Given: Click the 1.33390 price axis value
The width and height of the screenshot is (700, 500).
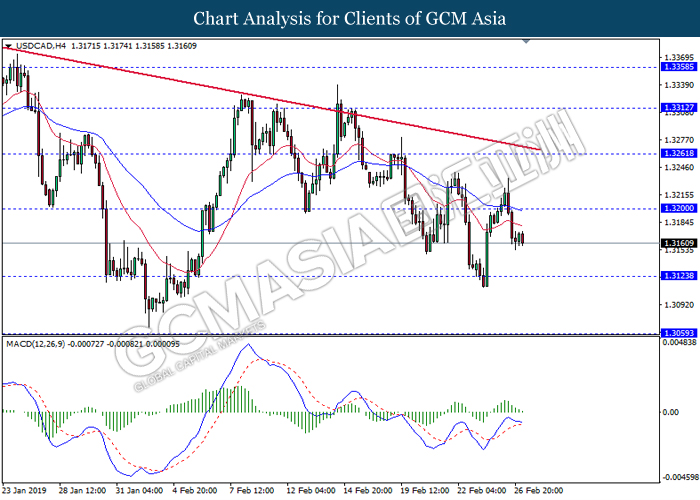Looking at the screenshot, I should click(679, 85).
